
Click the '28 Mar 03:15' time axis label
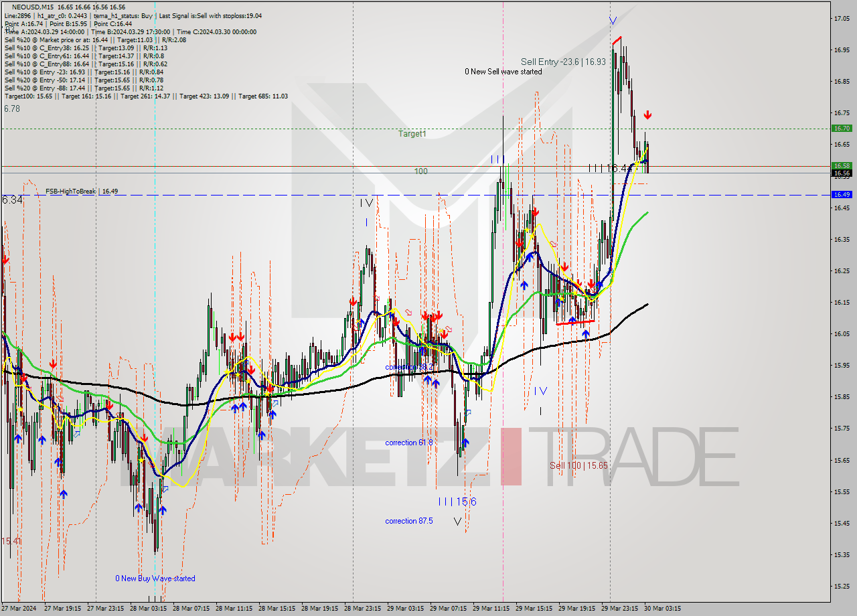[x=147, y=609]
